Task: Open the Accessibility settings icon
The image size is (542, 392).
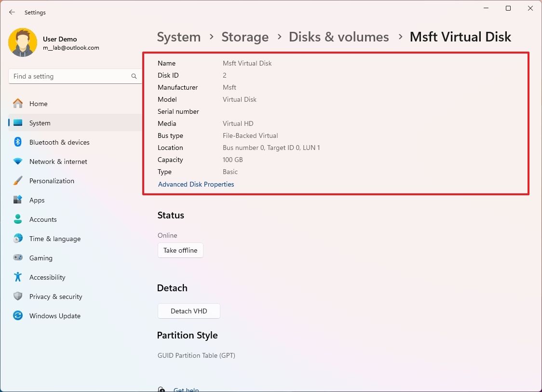Action: (17, 277)
